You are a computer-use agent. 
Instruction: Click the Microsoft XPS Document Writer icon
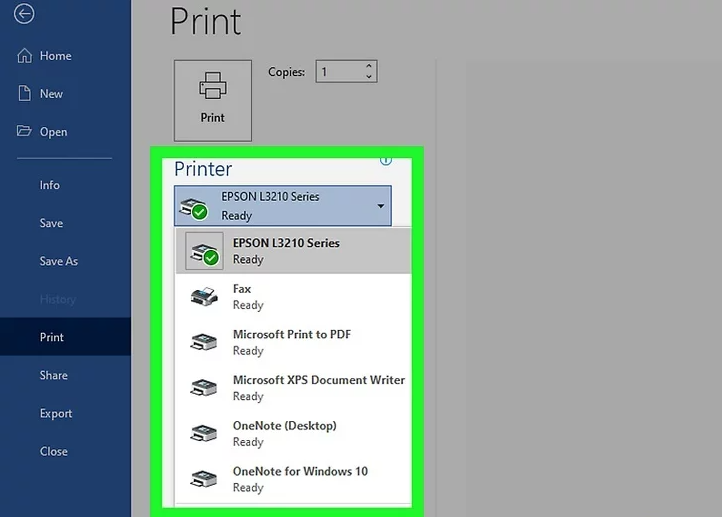204,388
